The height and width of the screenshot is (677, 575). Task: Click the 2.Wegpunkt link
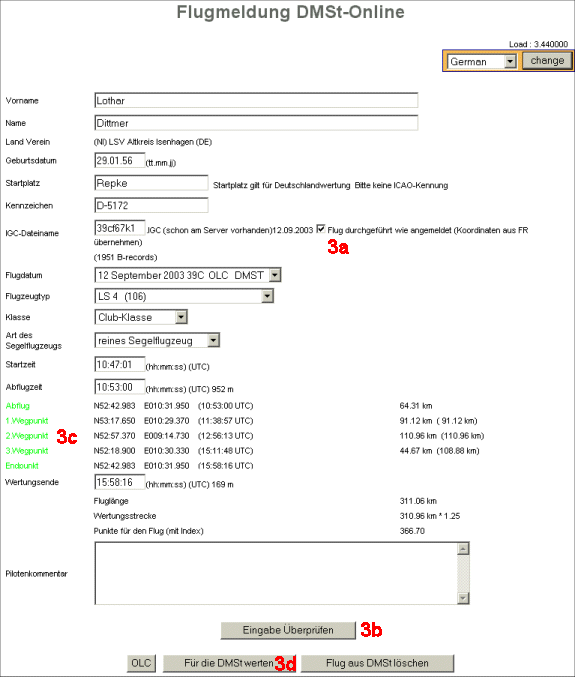tap(27, 436)
